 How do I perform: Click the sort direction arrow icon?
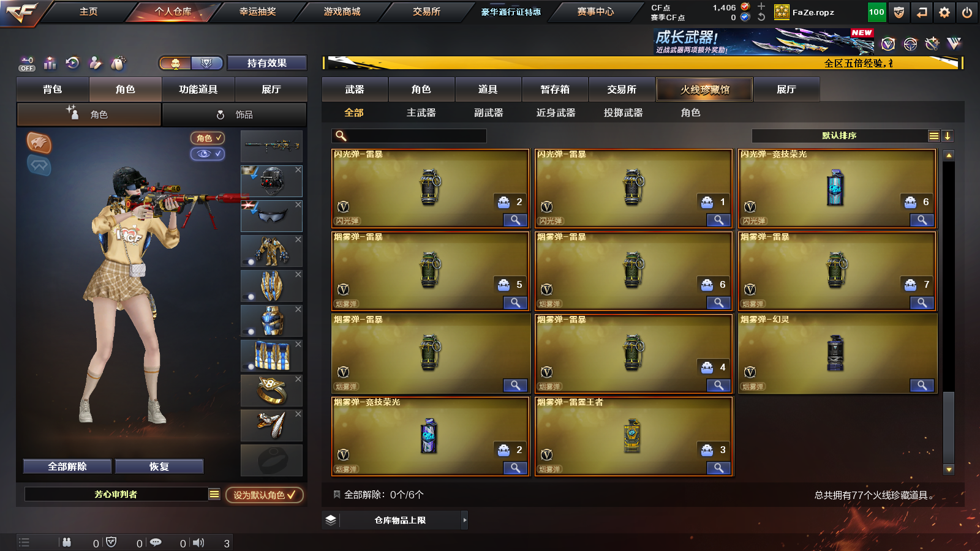pyautogui.click(x=948, y=136)
